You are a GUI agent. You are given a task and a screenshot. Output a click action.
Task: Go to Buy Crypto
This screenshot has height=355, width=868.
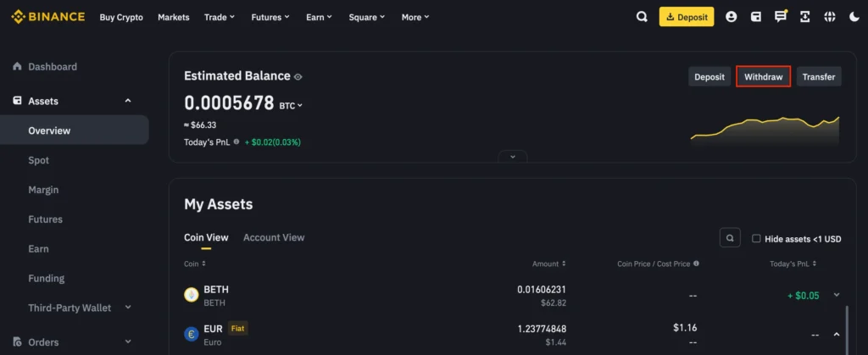pos(121,17)
